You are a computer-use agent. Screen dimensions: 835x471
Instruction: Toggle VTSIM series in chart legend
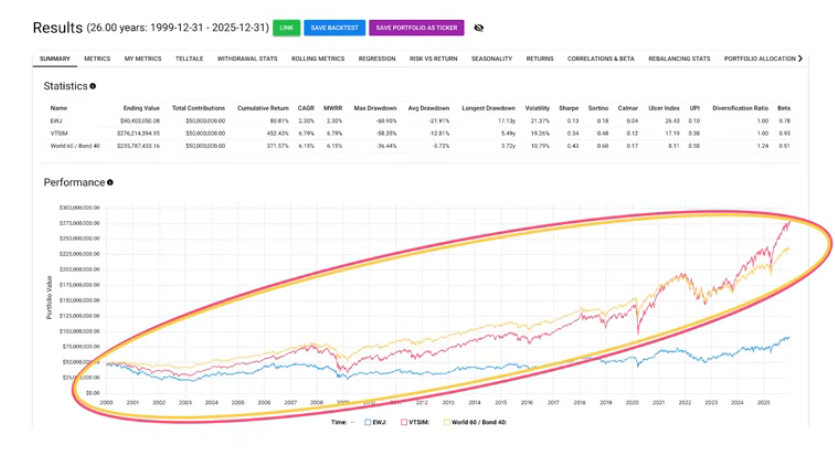tap(415, 422)
